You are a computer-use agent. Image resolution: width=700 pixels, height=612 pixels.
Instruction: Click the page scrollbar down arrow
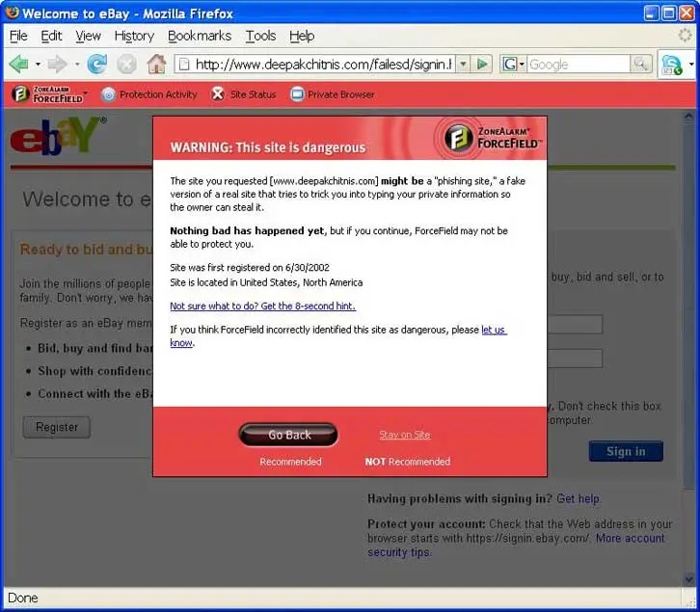click(x=688, y=579)
